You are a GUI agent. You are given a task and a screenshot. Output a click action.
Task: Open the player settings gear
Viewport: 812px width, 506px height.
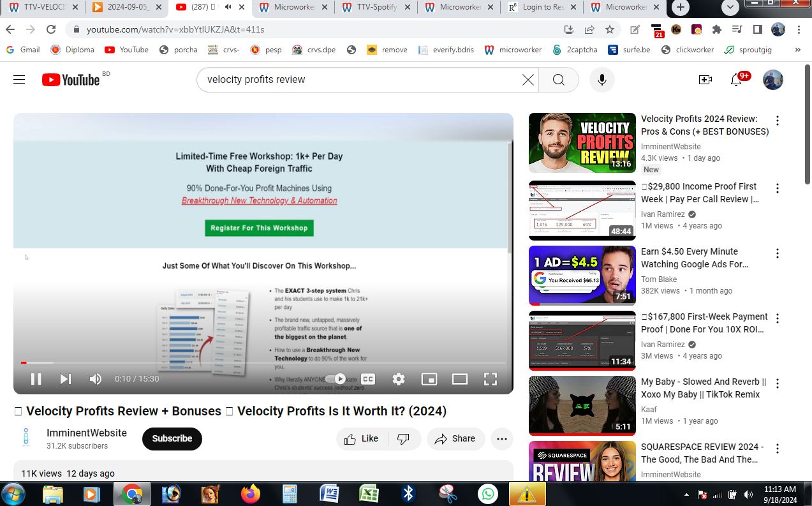[399, 379]
